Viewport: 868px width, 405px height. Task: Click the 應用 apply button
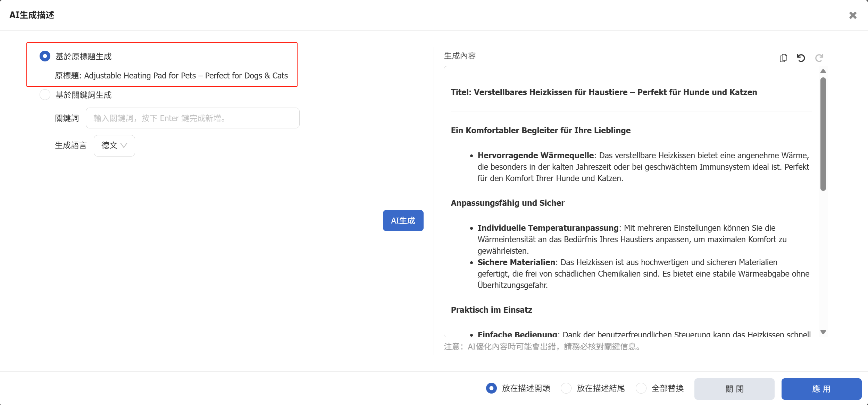pyautogui.click(x=821, y=389)
